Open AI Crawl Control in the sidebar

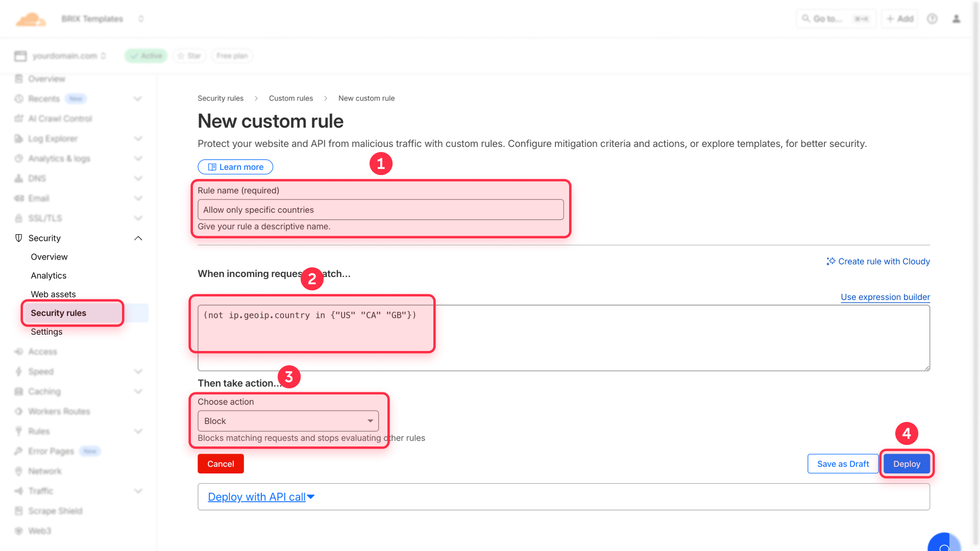pos(58,118)
